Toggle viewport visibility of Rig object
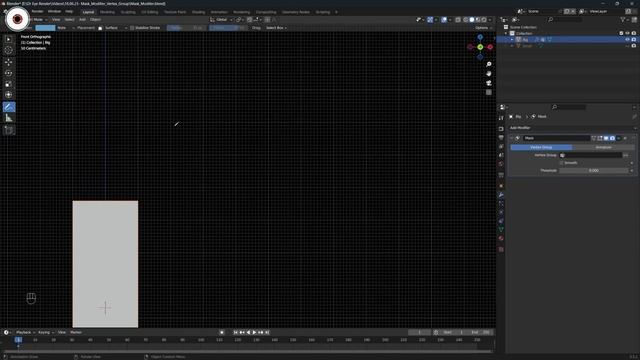 (x=627, y=40)
